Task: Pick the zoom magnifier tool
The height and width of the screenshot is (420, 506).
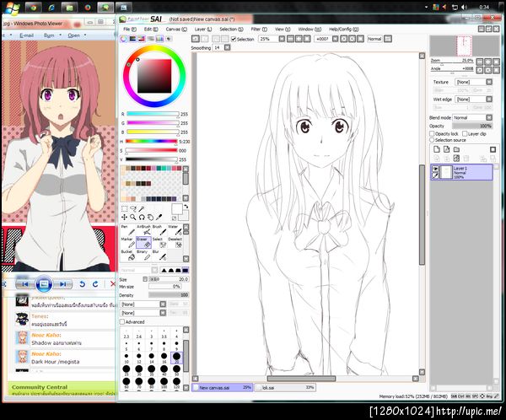Action: [133, 218]
